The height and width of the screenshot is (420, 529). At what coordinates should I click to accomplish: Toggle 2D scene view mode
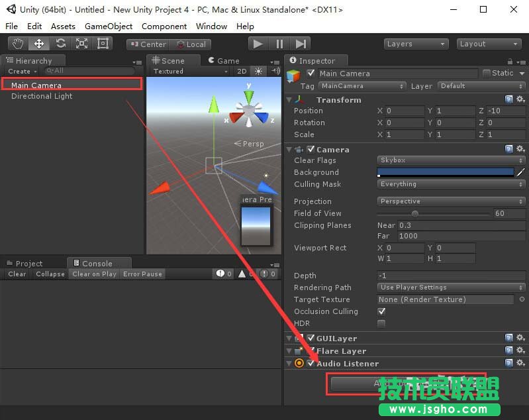tap(242, 72)
